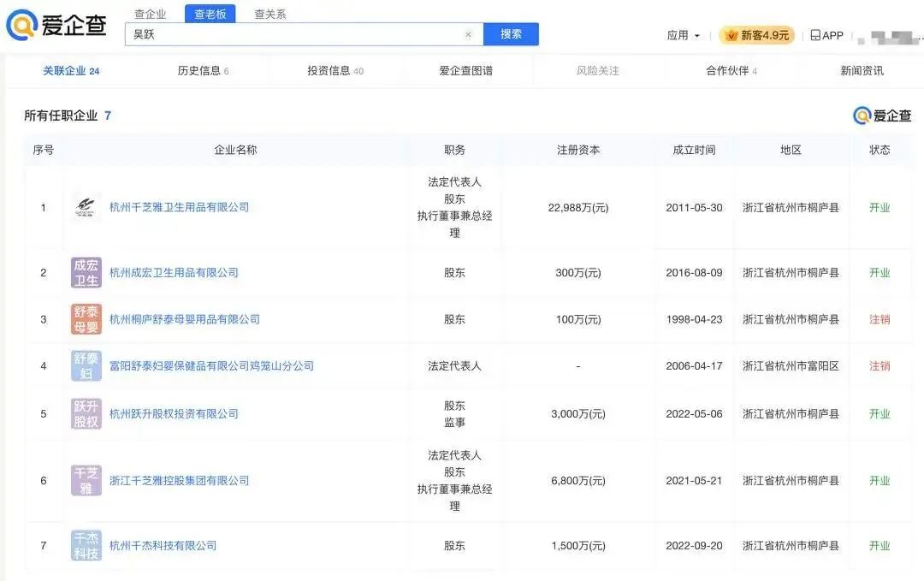Select the 爱企查图谱 tab

click(466, 71)
